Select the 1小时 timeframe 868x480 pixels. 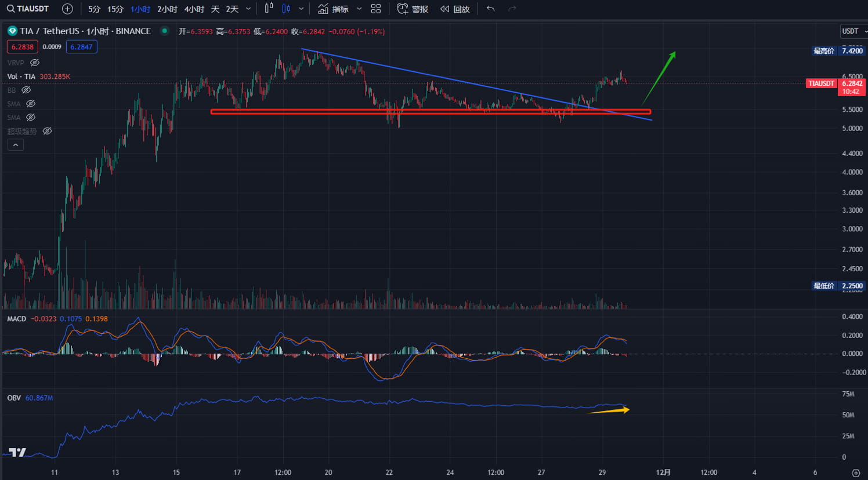pyautogui.click(x=140, y=9)
